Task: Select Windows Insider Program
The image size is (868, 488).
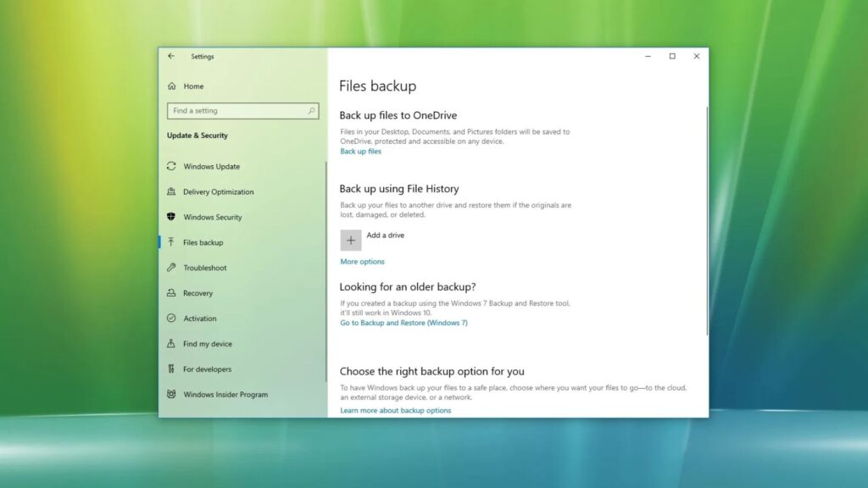Action: pyautogui.click(x=225, y=395)
